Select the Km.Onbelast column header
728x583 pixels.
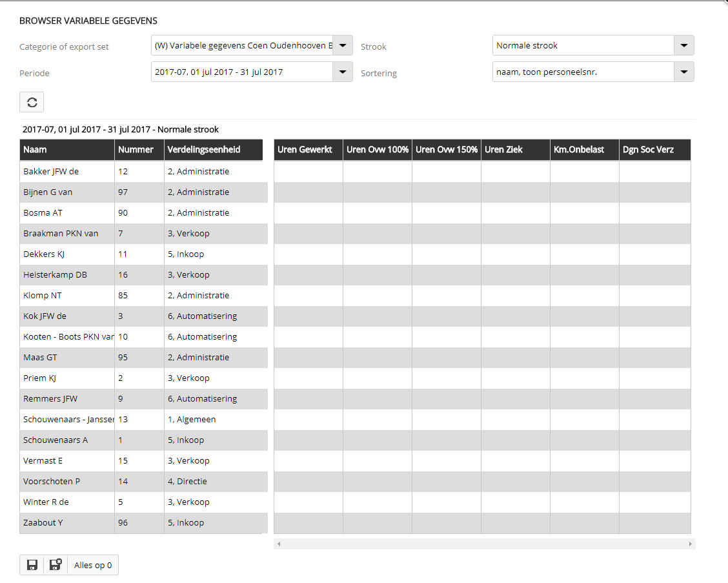(x=584, y=150)
